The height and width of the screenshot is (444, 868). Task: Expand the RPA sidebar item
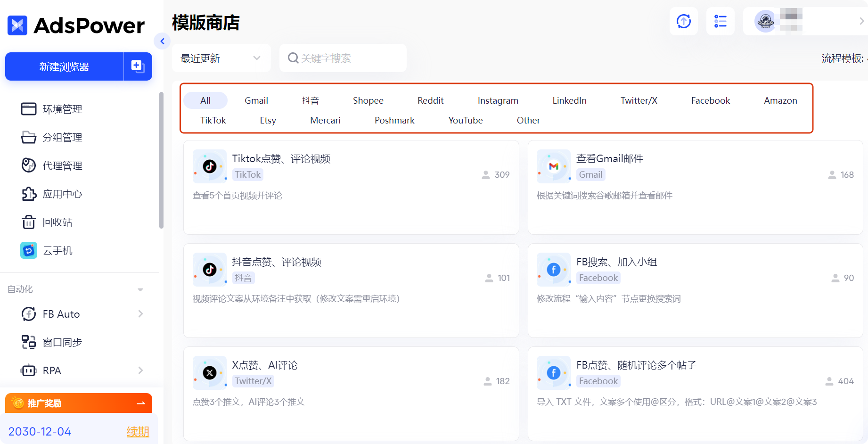[140, 370]
